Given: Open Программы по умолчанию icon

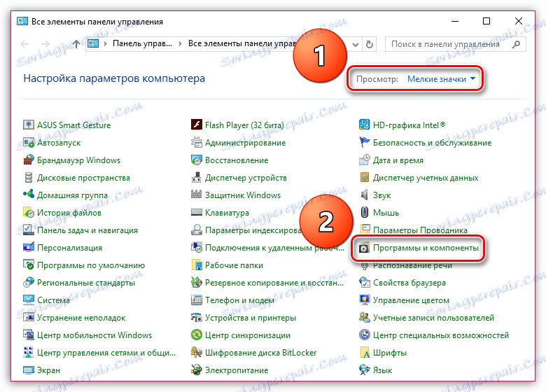Looking at the screenshot, I should tap(29, 265).
